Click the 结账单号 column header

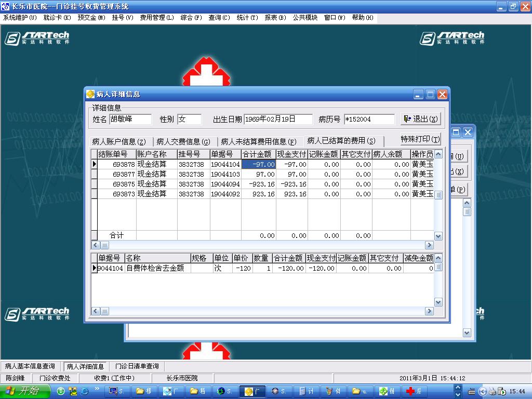(117, 154)
